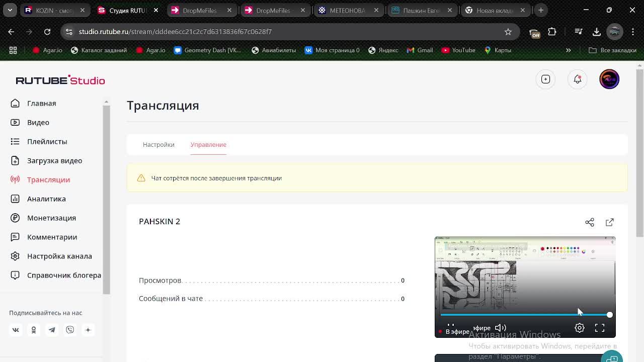This screenshot has width=644, height=362.
Task: Open the VK social link
Action: tap(16, 330)
